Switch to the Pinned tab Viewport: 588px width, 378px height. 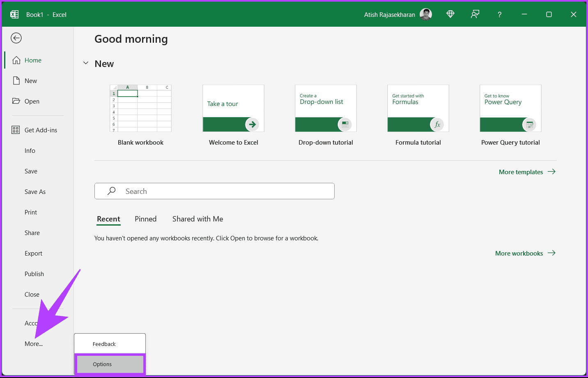[x=145, y=219]
